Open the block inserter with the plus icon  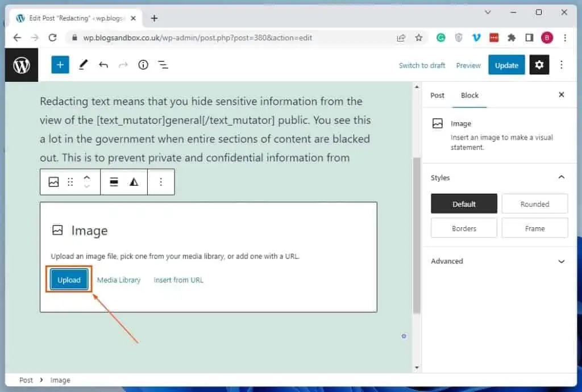[60, 64]
